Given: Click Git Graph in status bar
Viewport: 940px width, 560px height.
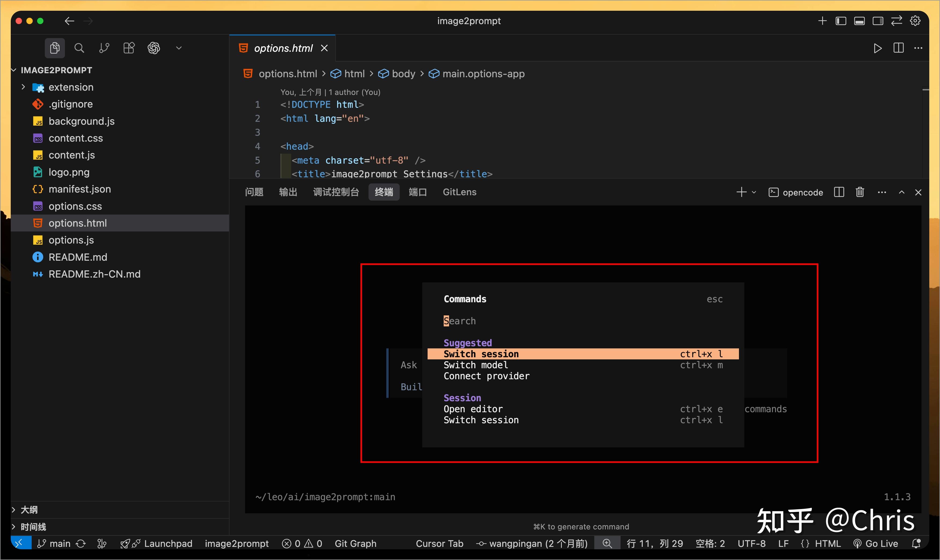Looking at the screenshot, I should (355, 543).
